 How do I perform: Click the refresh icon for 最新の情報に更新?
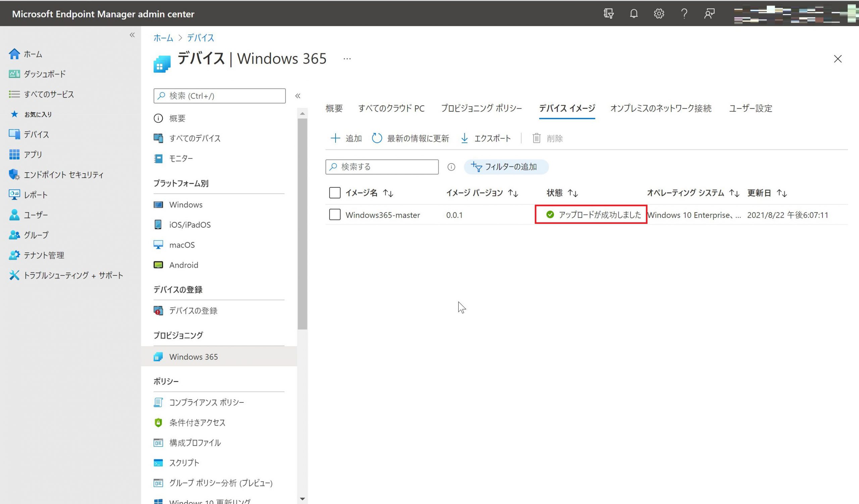[x=377, y=138]
